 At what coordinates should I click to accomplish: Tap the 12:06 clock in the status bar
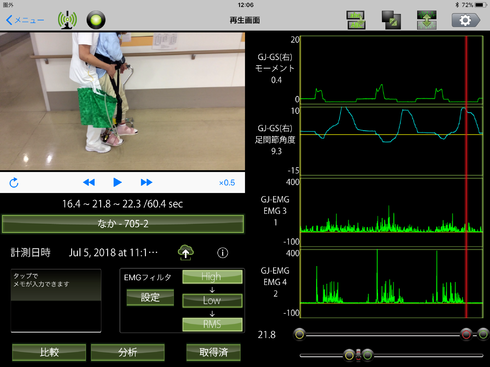coord(246,5)
